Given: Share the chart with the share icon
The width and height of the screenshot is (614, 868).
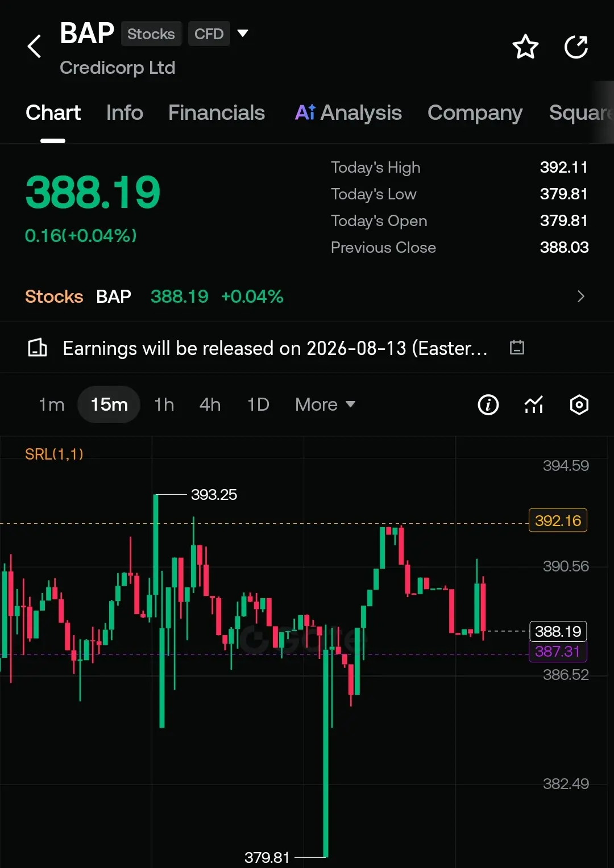Looking at the screenshot, I should click(x=576, y=47).
